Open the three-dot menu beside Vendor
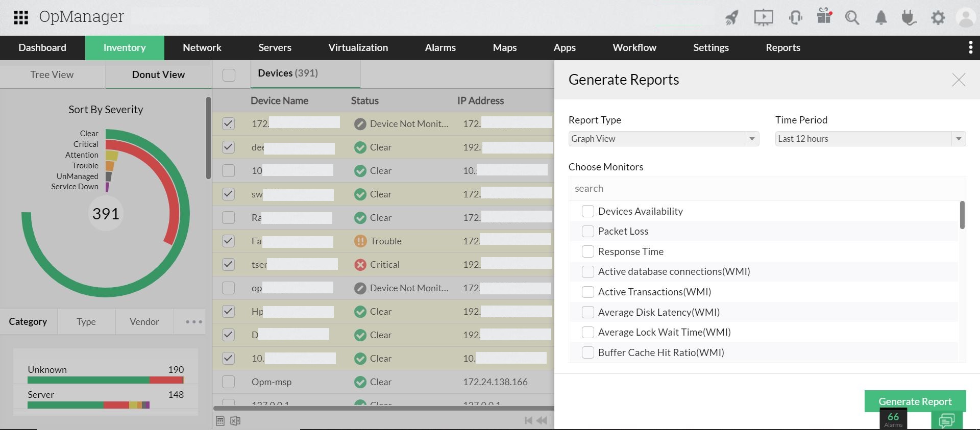This screenshot has width=980, height=430. [x=194, y=322]
